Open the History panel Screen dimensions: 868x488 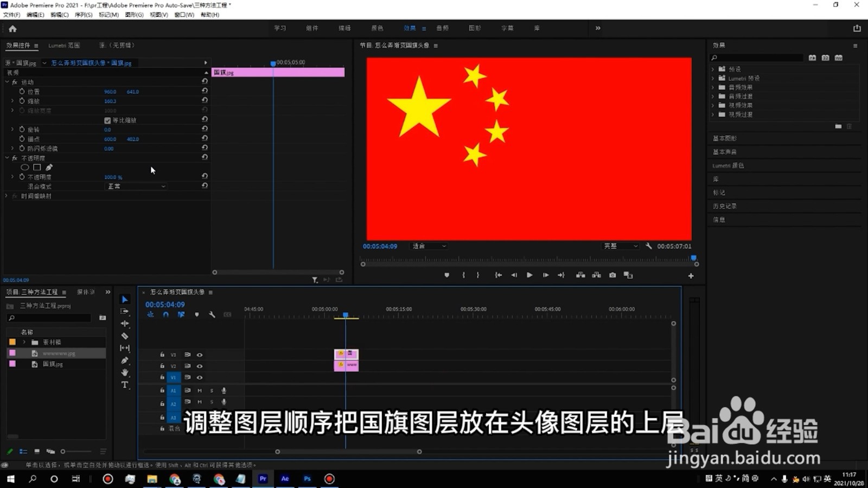[725, 206]
